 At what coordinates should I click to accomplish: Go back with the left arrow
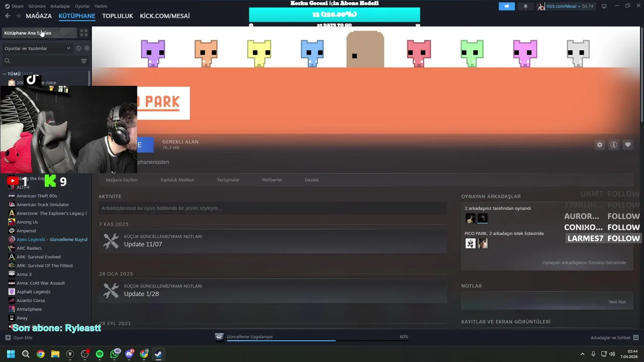(x=8, y=16)
